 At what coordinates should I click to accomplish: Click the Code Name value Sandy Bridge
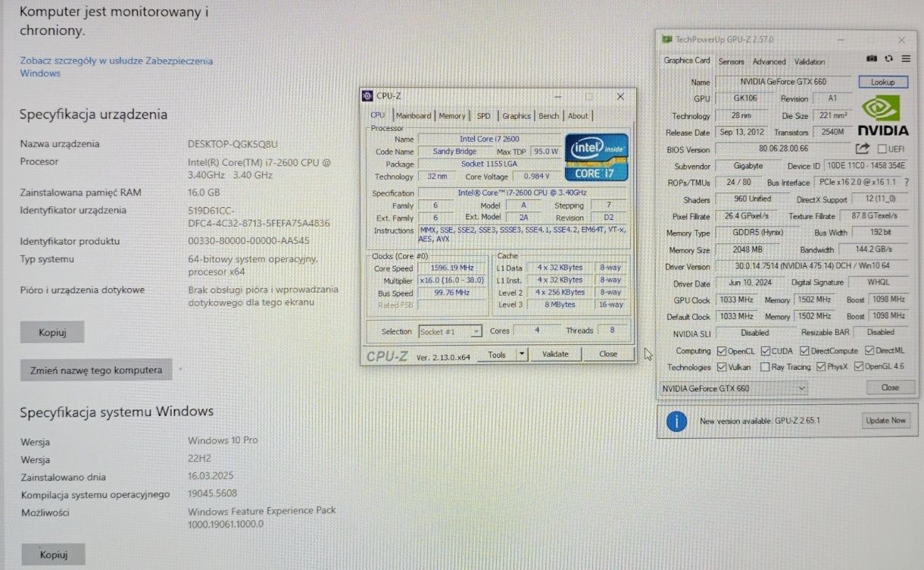455,152
